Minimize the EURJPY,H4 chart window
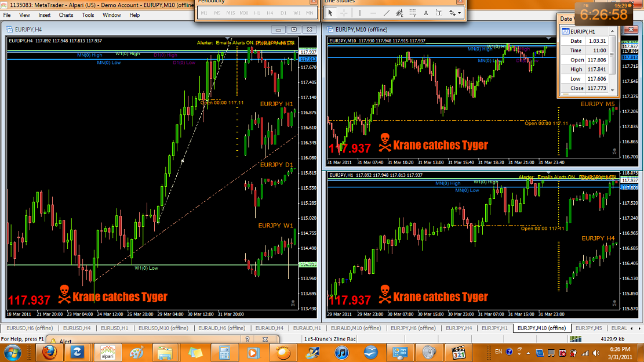This screenshot has height=362, width=644. click(278, 30)
